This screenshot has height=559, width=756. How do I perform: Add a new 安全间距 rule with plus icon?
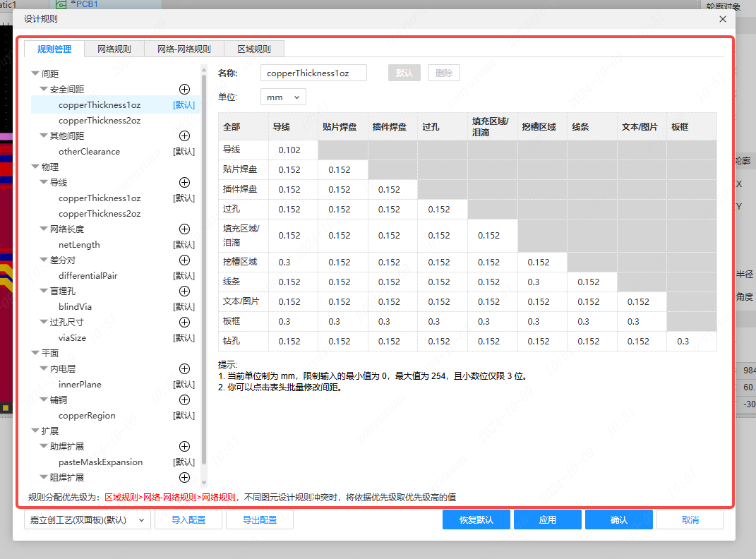(x=184, y=89)
